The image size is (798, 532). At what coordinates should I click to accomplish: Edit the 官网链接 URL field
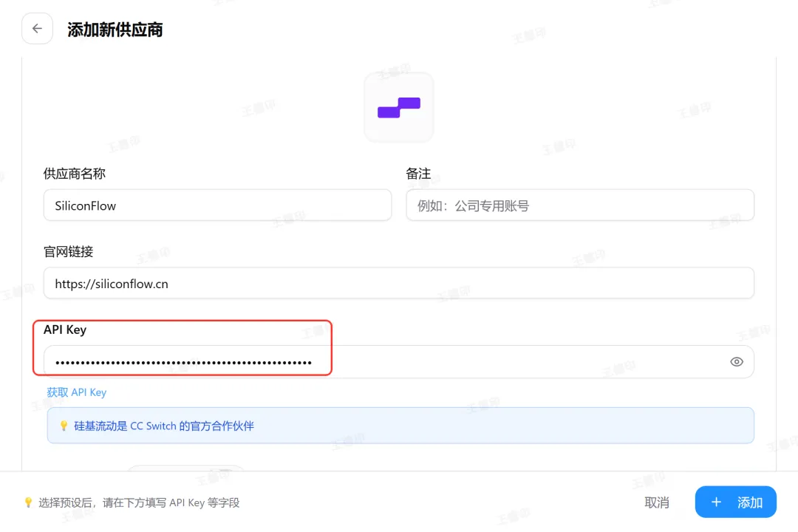[398, 283]
